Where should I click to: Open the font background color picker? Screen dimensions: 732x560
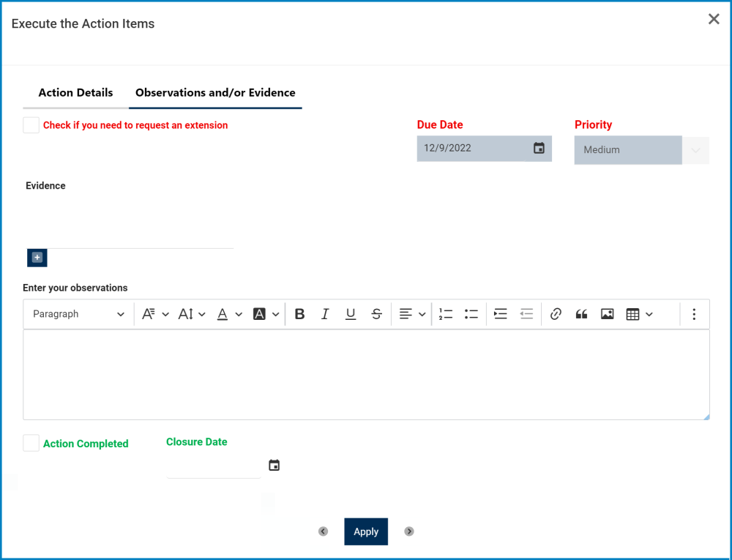click(x=266, y=314)
